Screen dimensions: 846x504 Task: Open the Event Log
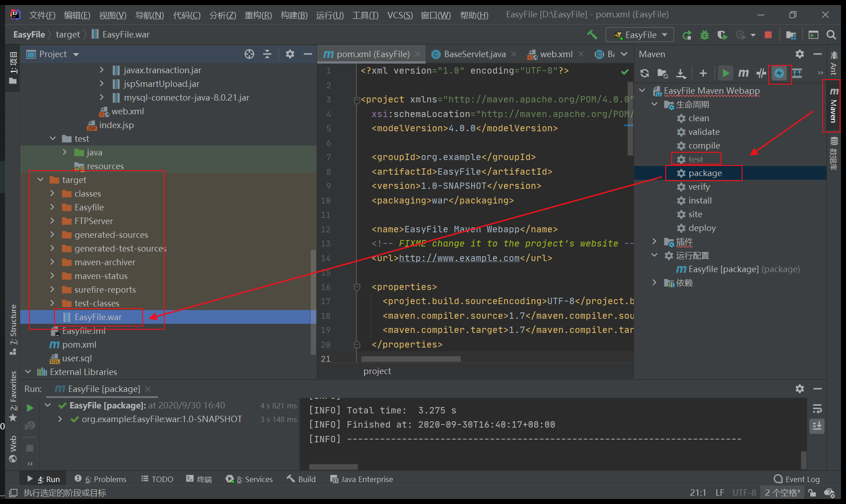pos(797,479)
